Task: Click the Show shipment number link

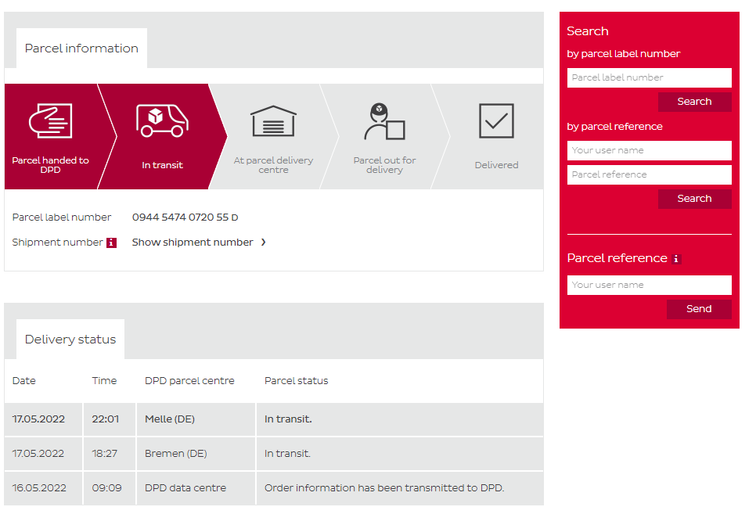Action: 193,243
